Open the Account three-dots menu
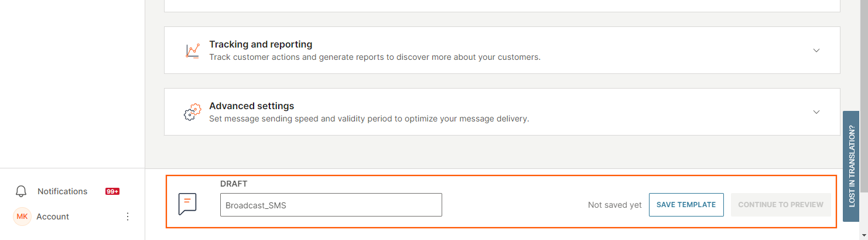 click(128, 217)
